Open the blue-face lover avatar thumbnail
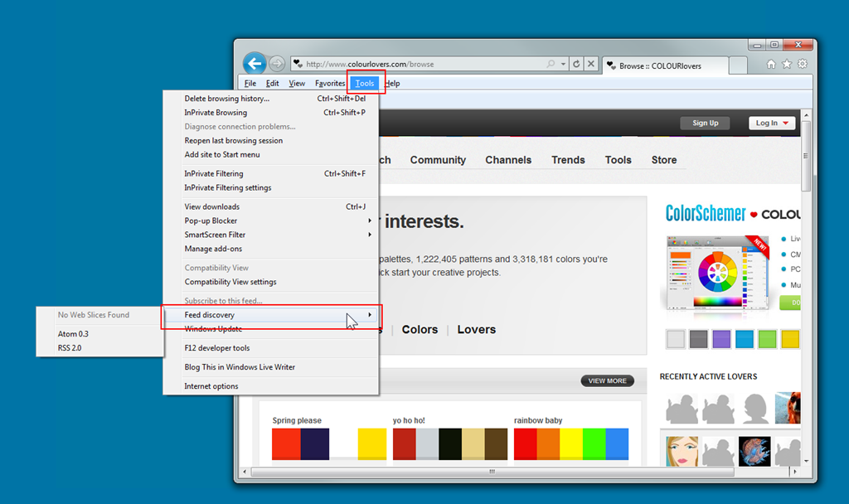Image resolution: width=849 pixels, height=504 pixels. click(754, 451)
